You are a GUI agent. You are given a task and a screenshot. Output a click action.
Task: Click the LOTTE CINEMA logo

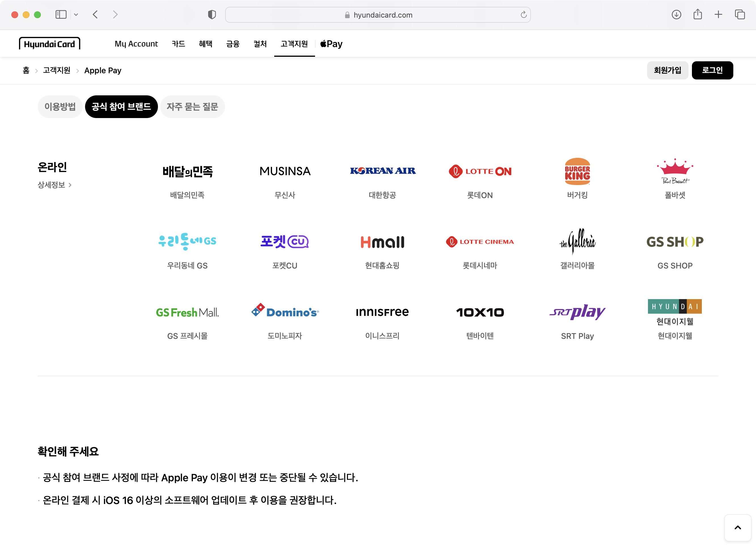(x=480, y=241)
